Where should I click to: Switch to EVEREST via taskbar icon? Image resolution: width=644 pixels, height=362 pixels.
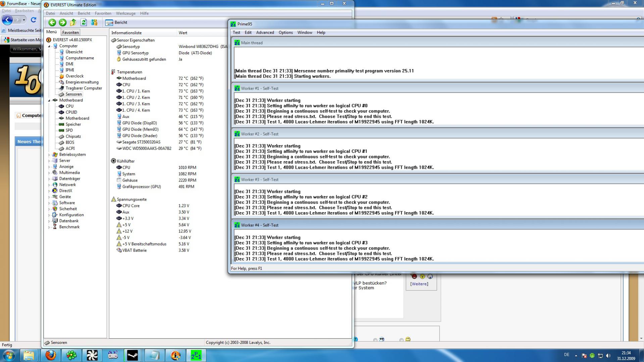coord(175,355)
